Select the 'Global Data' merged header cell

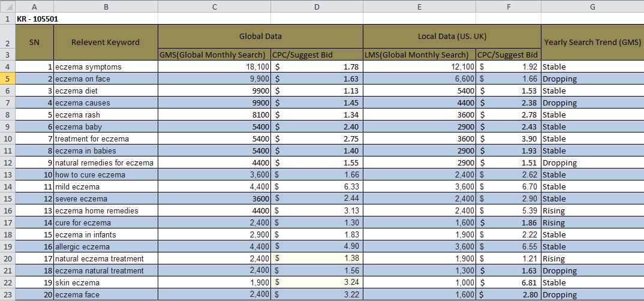click(x=260, y=36)
